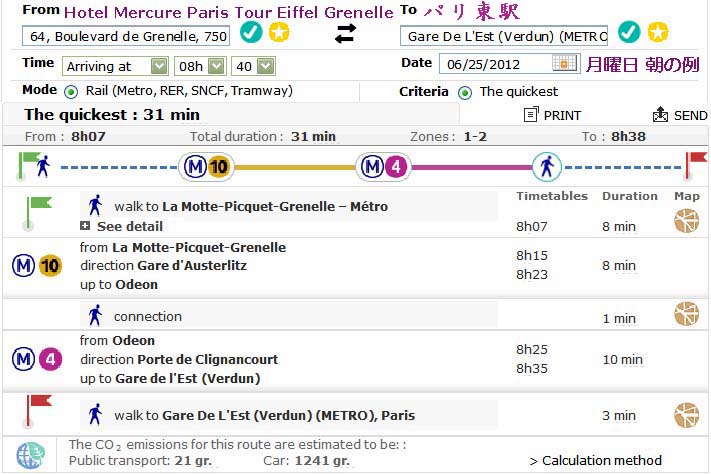The height and width of the screenshot is (474, 711).
Task: Open the minutes dropdown showing 40
Action: 253,66
